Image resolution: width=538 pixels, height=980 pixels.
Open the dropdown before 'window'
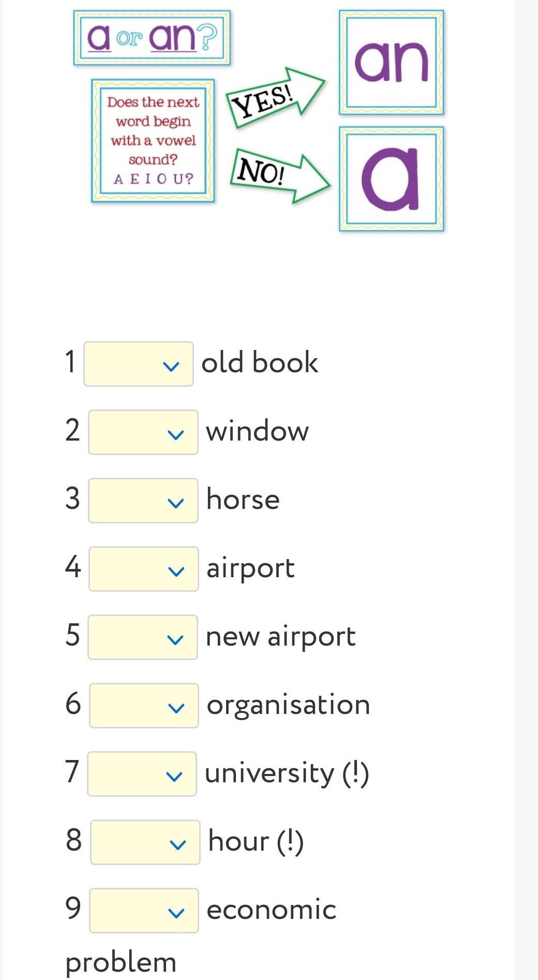(143, 432)
